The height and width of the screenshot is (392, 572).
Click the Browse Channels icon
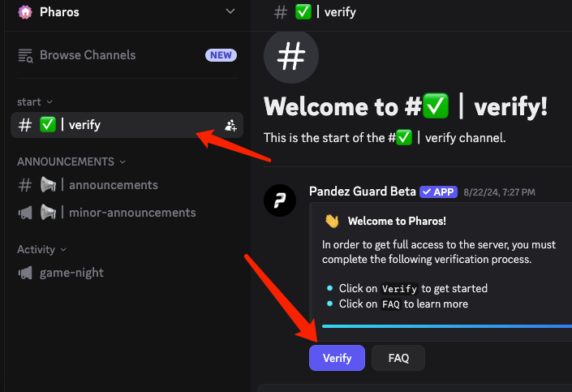point(25,56)
